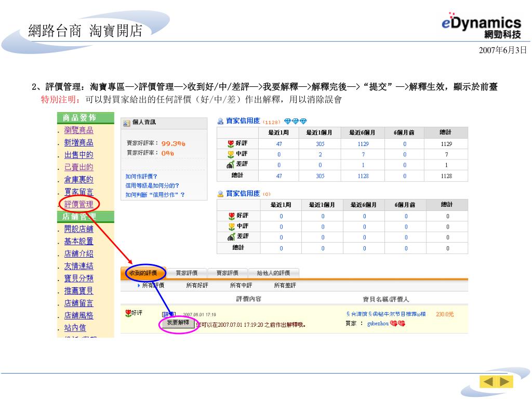Image resolution: width=532 pixels, height=399 pixels.
Task: Open 店鋪風格 link
Action: [x=79, y=315]
